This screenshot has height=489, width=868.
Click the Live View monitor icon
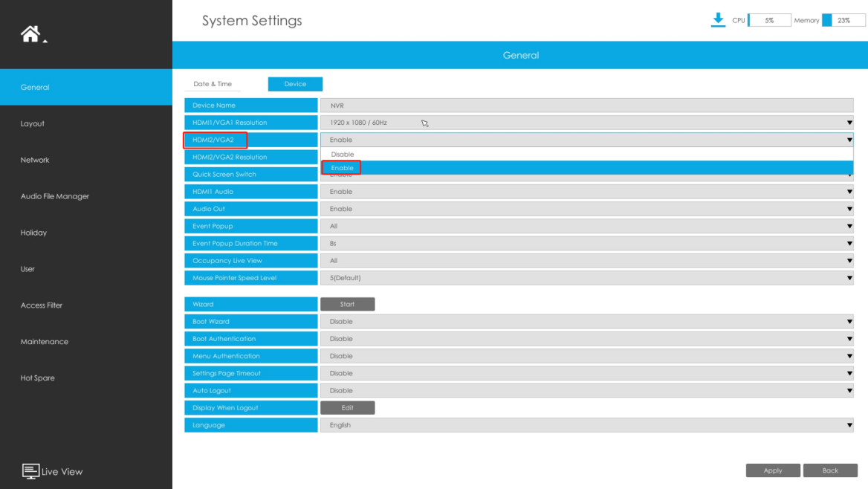(30, 471)
